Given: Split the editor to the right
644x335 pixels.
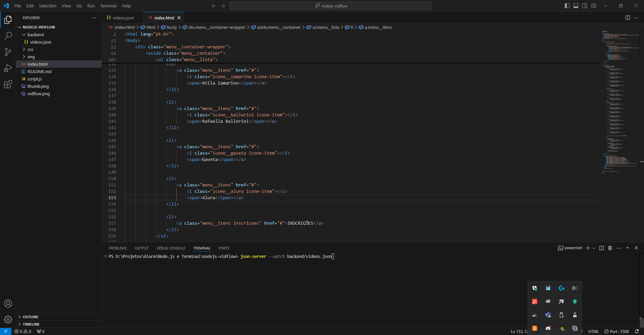Looking at the screenshot, I should tap(628, 18).
